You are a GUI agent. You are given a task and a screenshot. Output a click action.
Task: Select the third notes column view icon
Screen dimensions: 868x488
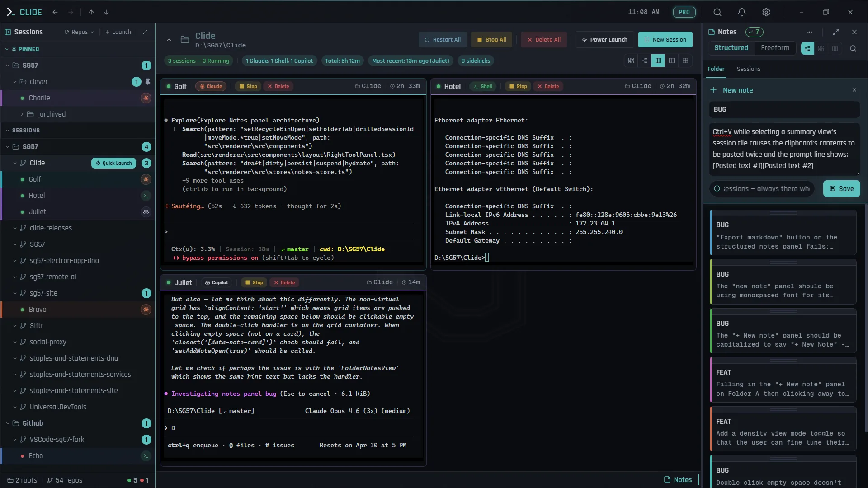pyautogui.click(x=835, y=48)
